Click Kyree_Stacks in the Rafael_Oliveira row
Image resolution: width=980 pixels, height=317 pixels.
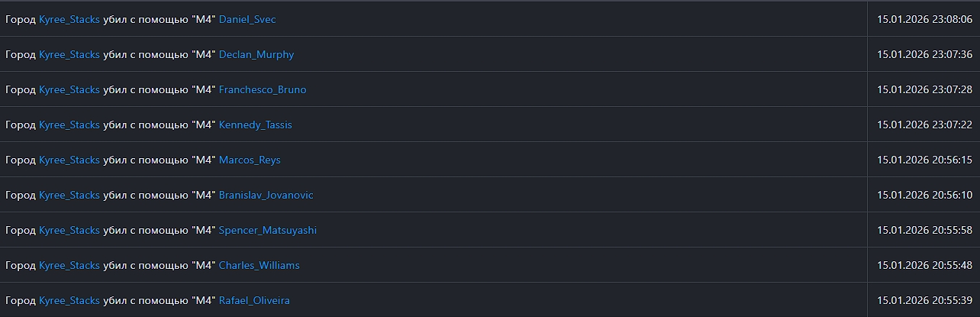(x=69, y=301)
